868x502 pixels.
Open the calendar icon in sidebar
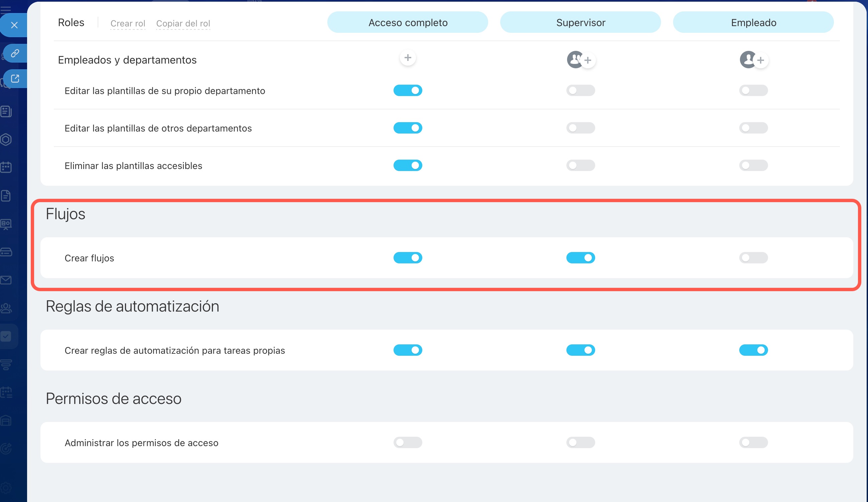click(6, 167)
